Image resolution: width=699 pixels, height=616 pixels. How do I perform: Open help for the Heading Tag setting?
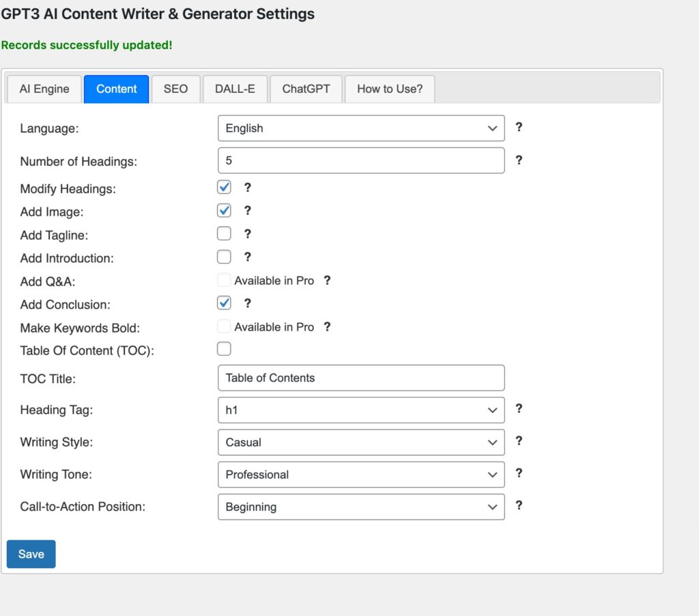[519, 408]
